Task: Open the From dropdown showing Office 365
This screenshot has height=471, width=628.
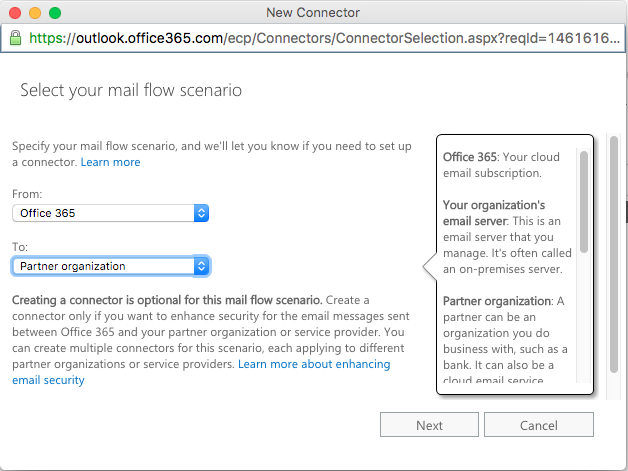Action: coord(110,213)
